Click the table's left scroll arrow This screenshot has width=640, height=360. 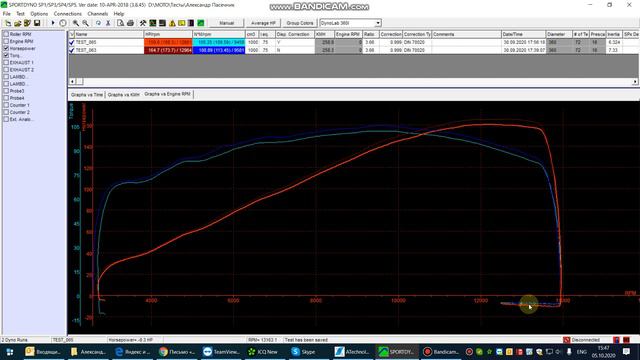(x=72, y=82)
